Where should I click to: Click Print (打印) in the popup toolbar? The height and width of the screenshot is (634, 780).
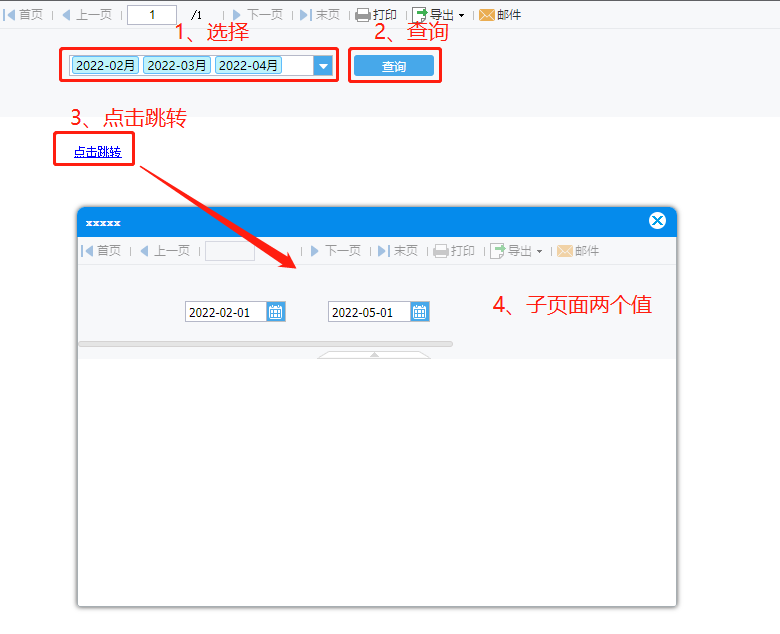click(454, 251)
